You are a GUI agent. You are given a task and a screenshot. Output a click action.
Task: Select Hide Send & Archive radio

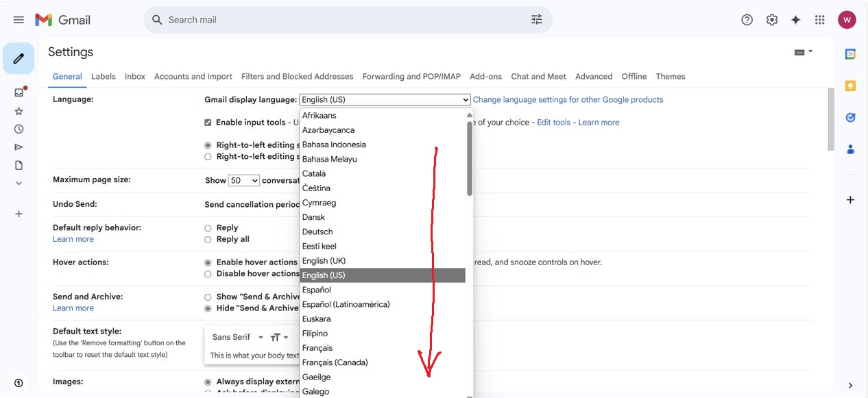pyautogui.click(x=208, y=309)
